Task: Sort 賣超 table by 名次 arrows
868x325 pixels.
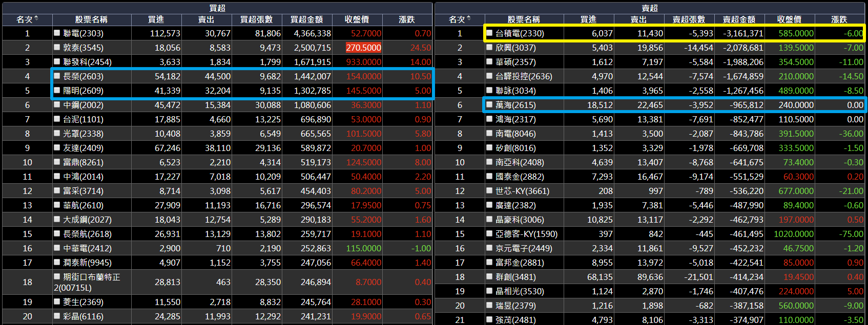Action: pos(469,19)
